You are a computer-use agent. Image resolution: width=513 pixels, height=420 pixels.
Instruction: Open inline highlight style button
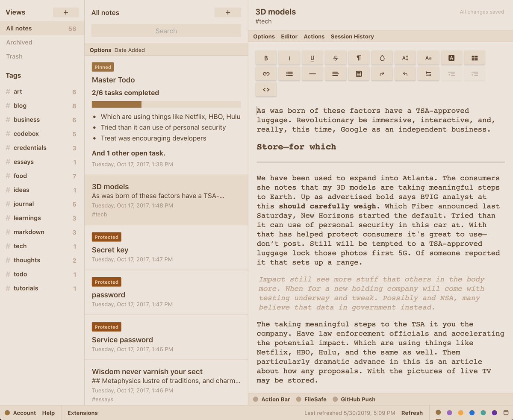pos(451,58)
